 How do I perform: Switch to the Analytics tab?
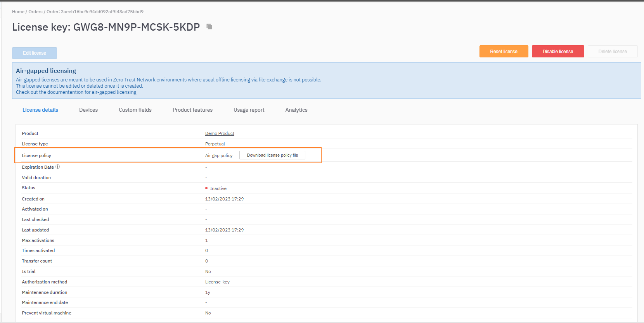tap(296, 110)
